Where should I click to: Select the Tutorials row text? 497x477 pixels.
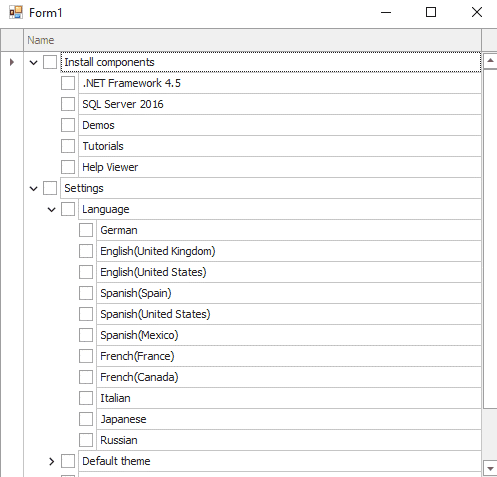(103, 146)
